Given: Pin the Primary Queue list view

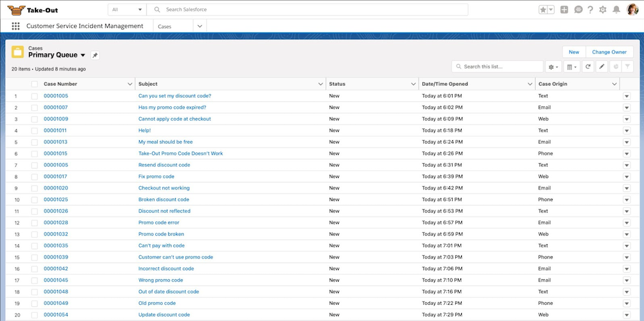Looking at the screenshot, I should click(x=95, y=55).
